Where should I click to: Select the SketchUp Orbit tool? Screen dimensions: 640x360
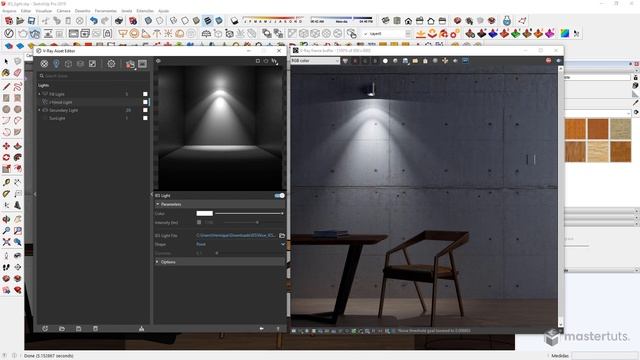(6, 219)
